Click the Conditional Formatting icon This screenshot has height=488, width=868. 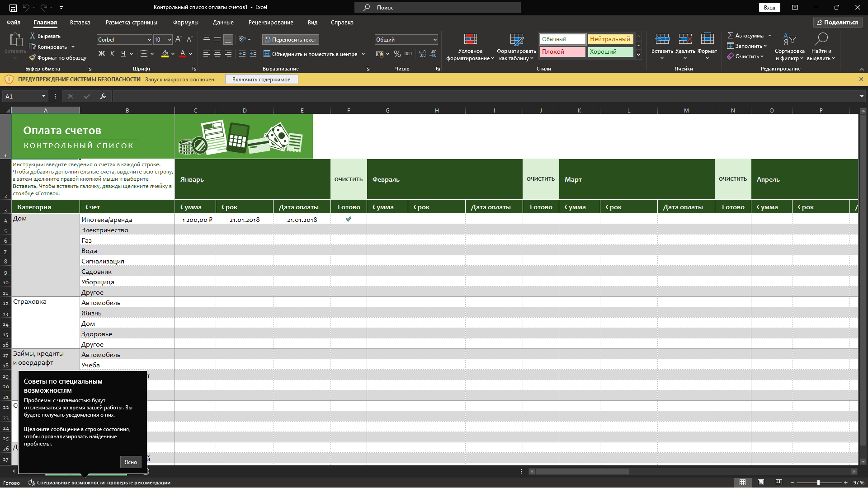coord(470,39)
